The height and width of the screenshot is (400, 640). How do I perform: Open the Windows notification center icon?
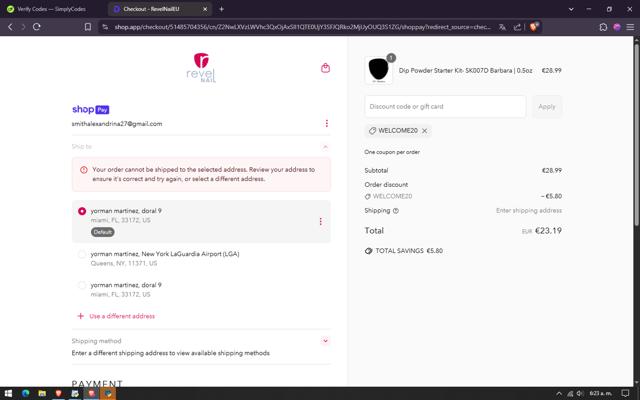click(x=625, y=393)
